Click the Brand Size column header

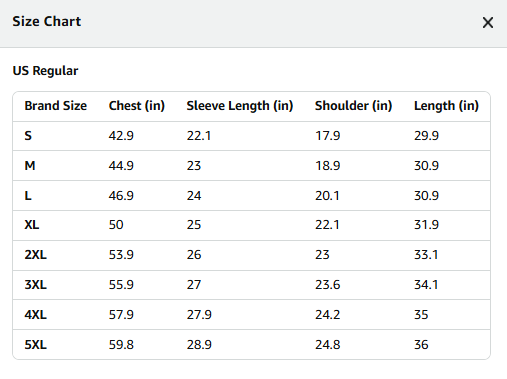[x=56, y=106]
